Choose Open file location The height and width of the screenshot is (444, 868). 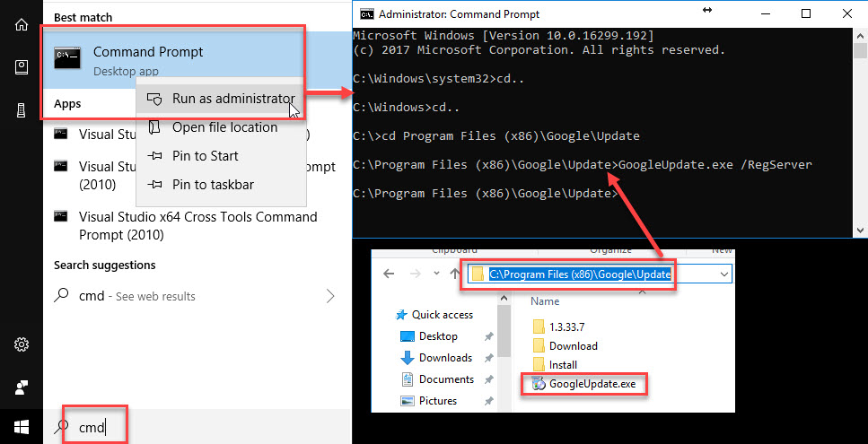[221, 127]
